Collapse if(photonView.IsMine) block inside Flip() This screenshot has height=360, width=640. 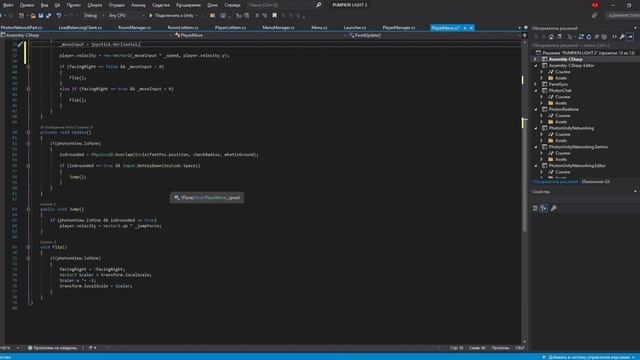[28, 258]
